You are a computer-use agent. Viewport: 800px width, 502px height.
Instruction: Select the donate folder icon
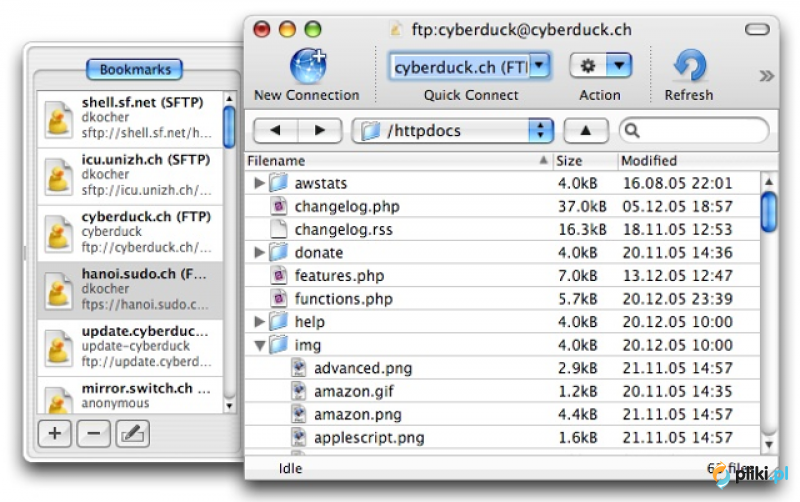[x=279, y=252]
